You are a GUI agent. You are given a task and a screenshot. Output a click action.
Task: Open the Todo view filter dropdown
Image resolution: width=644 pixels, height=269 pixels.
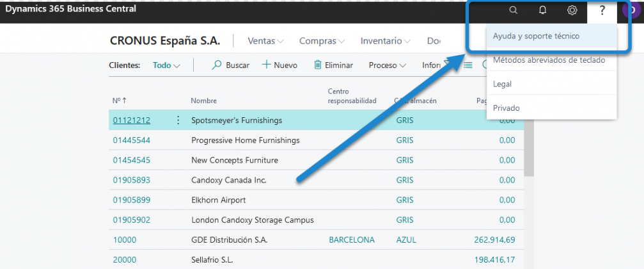point(166,65)
